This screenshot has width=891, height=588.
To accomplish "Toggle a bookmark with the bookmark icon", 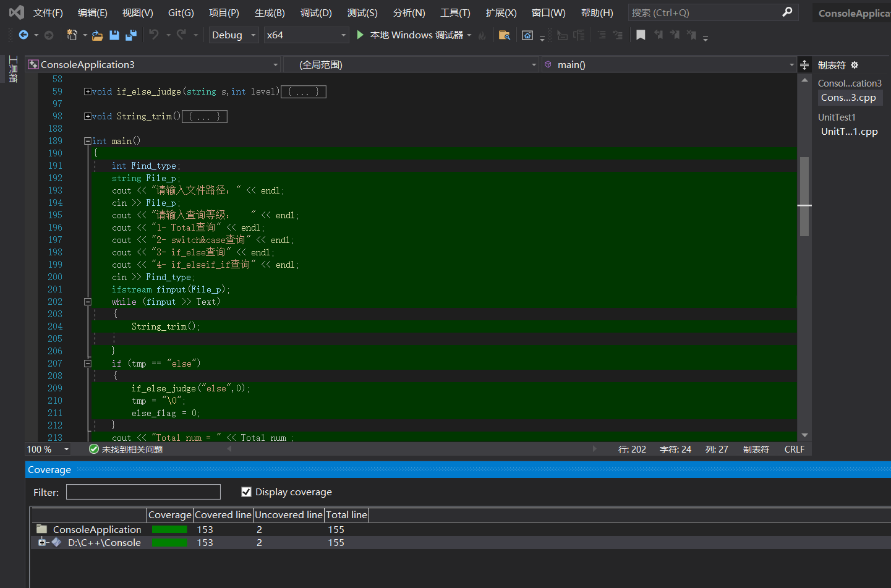I will pyautogui.click(x=641, y=35).
